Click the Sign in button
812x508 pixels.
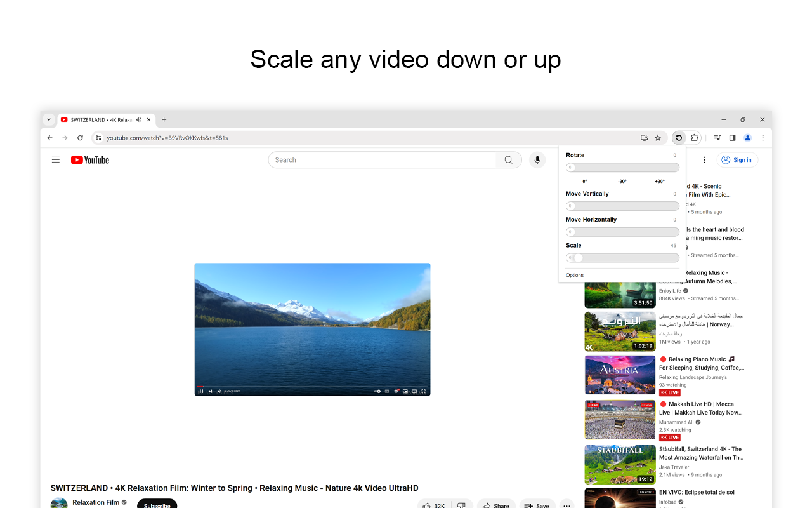[737, 159]
